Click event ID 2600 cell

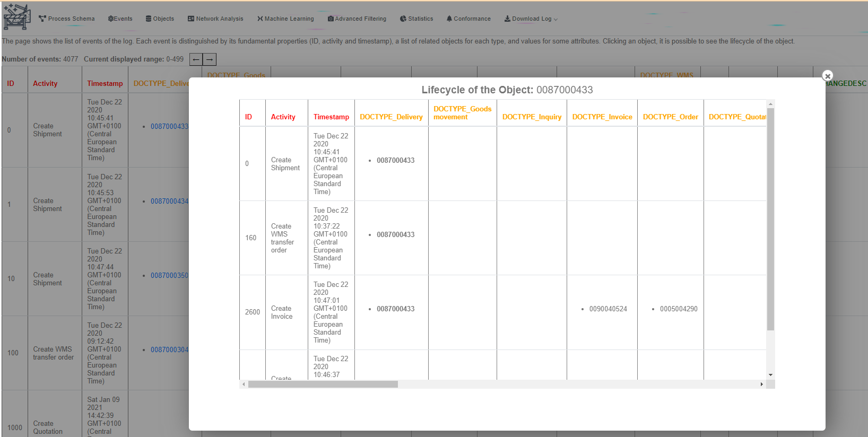click(x=253, y=312)
